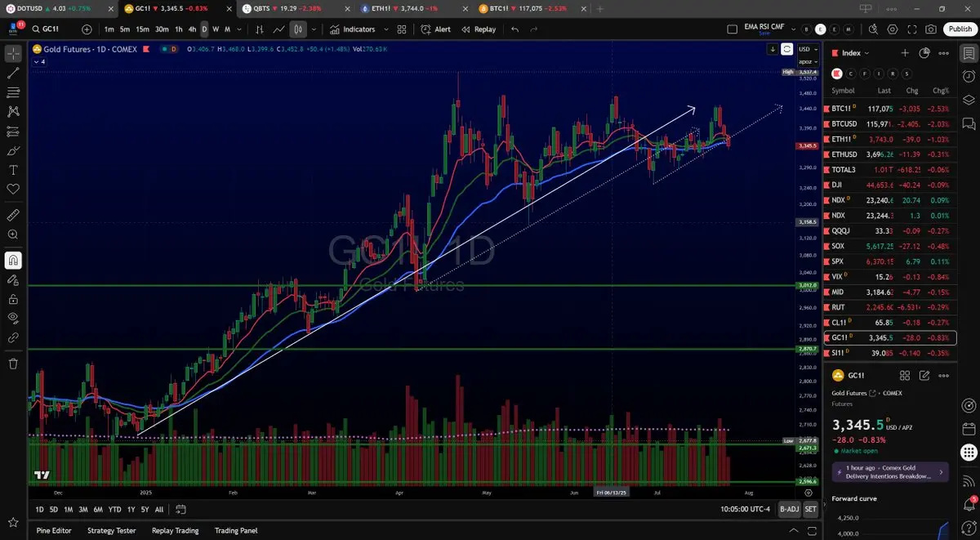Click the GC1! symbol search field
980x540 pixels.
pyautogui.click(x=52, y=29)
